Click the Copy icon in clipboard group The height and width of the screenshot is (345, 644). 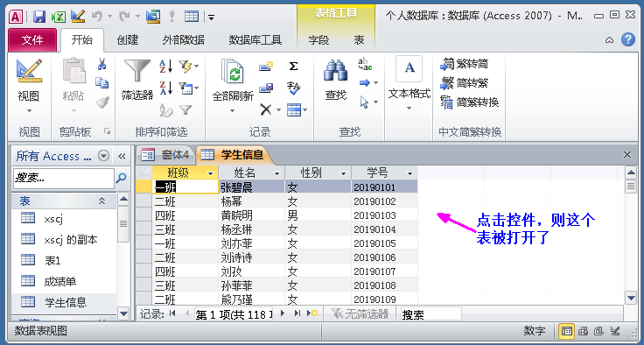[x=101, y=82]
